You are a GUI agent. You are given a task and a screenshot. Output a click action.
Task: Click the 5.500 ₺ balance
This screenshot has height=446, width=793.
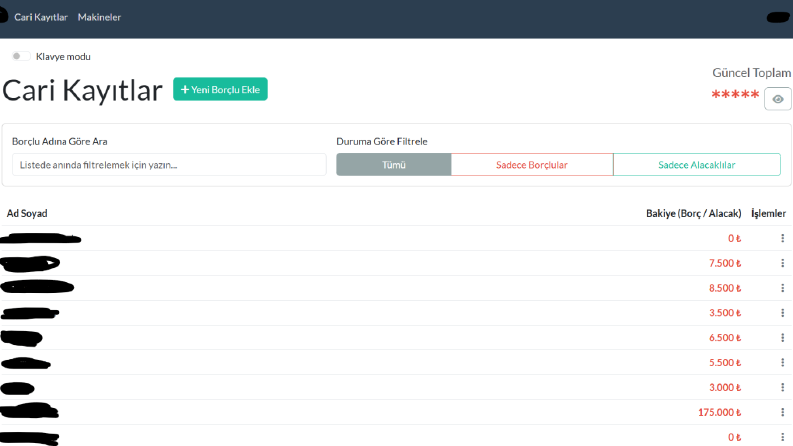coord(725,362)
